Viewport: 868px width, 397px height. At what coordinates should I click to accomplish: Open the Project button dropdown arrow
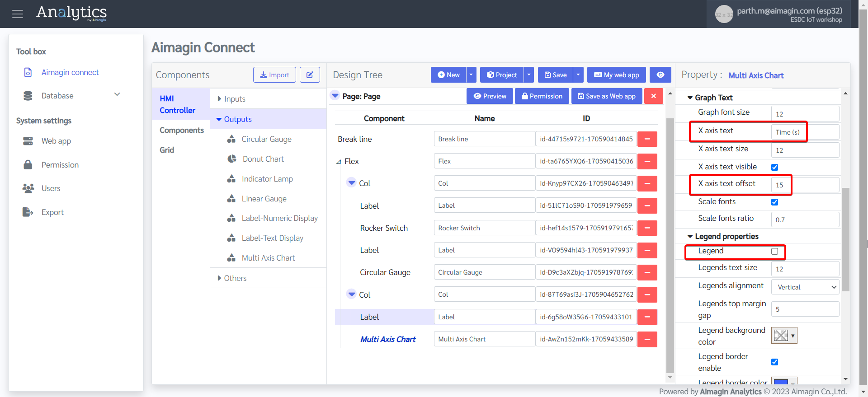click(529, 75)
